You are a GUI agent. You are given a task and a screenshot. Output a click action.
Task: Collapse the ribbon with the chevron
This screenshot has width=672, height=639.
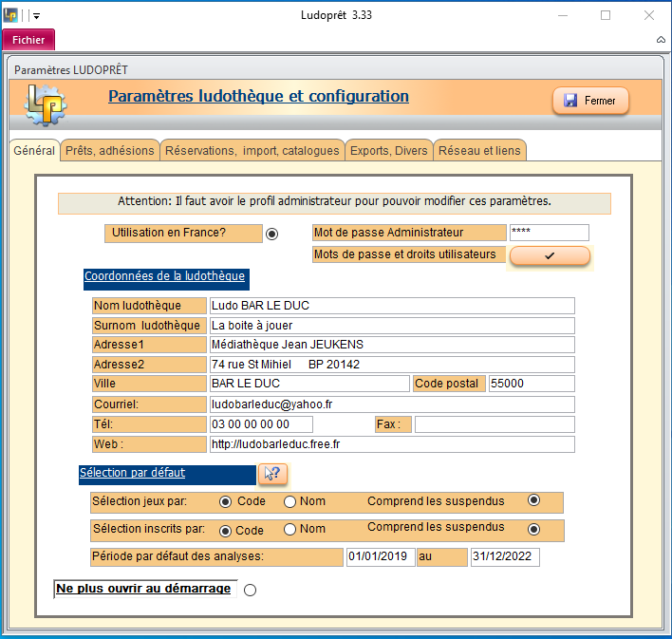pos(661,40)
